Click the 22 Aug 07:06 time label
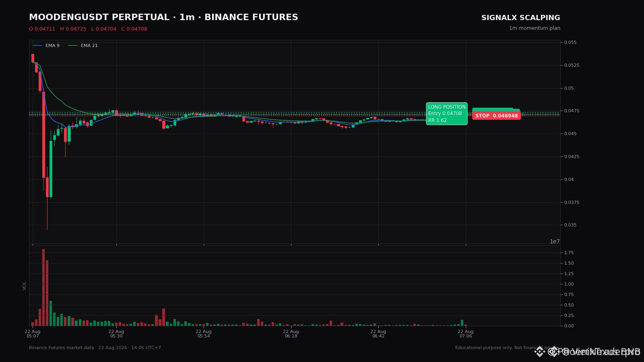 466,334
